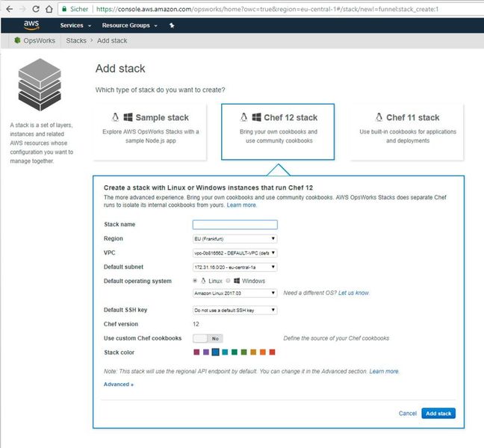Open Learn more link in API endpoint note
Viewport: 484px width, 448px height.
(x=384, y=371)
